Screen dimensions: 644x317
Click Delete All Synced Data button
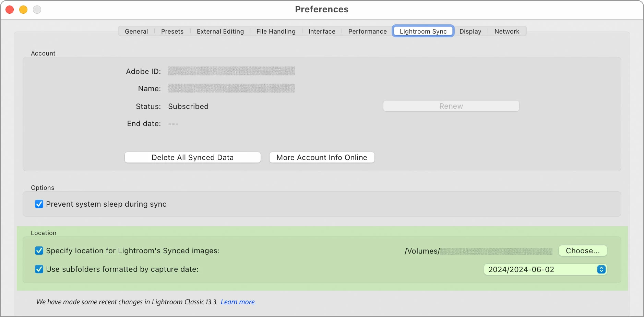192,157
